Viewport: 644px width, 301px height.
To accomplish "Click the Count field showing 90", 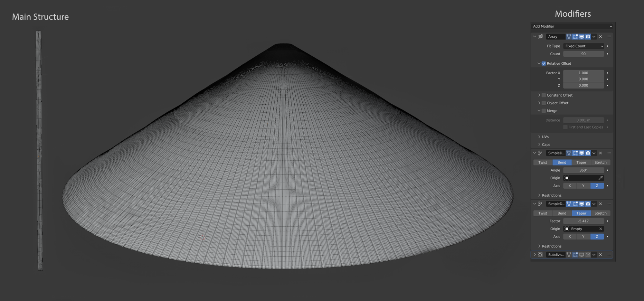I will click(x=583, y=54).
